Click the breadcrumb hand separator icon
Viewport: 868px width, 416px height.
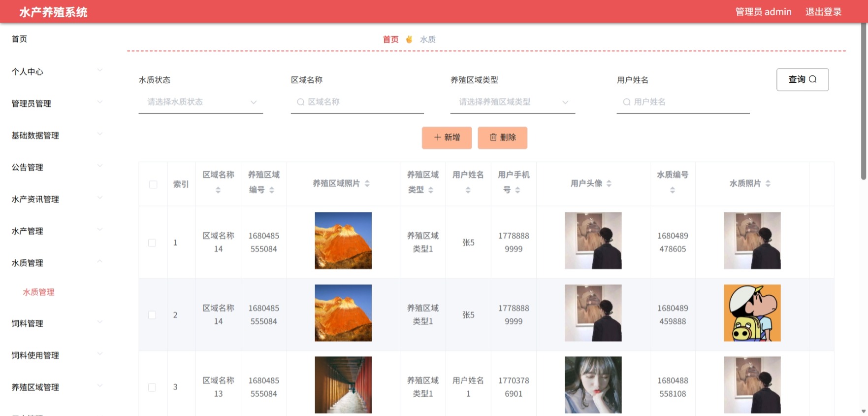click(409, 39)
